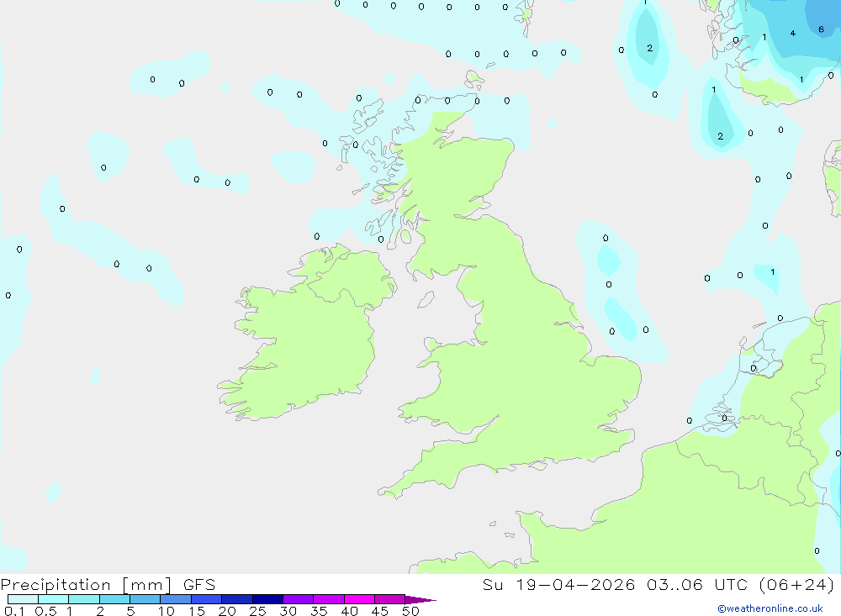Screen dimensions: 841x616
Task: Select the '03..06 UTC' time text
Action: pos(696,584)
